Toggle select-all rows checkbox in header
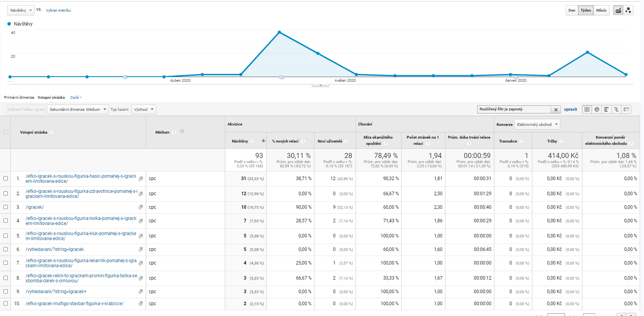 pos(6,132)
